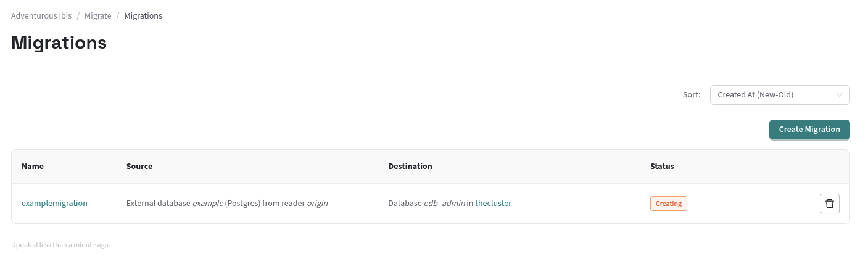Viewport: 868px width, 264px height.
Task: Click the Sort: label text
Action: 692,95
